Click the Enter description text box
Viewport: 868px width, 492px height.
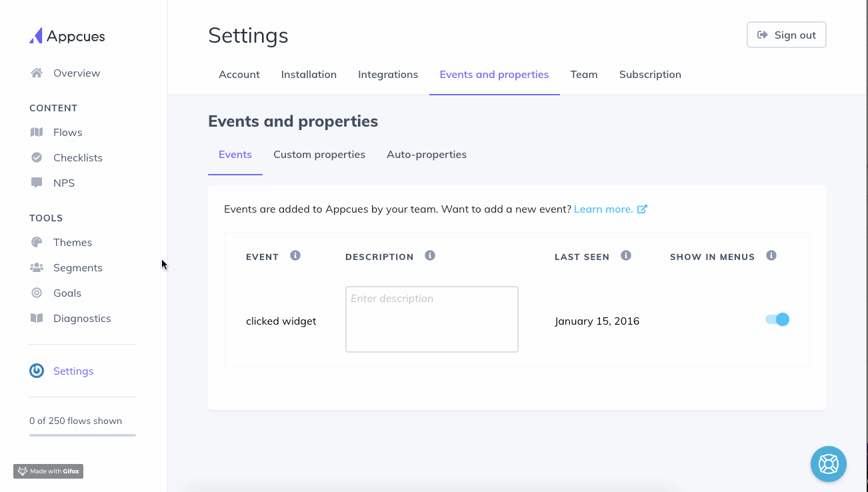(432, 319)
